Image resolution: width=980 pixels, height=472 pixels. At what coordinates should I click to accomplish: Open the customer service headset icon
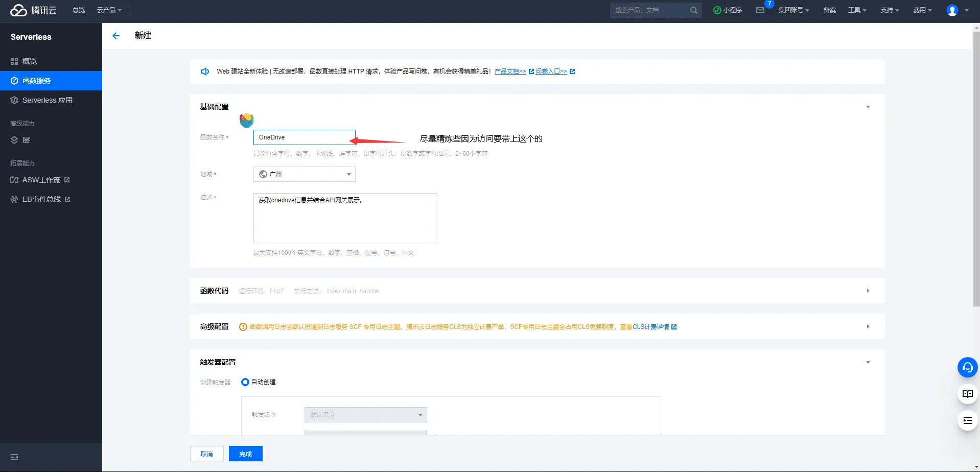[x=967, y=367]
